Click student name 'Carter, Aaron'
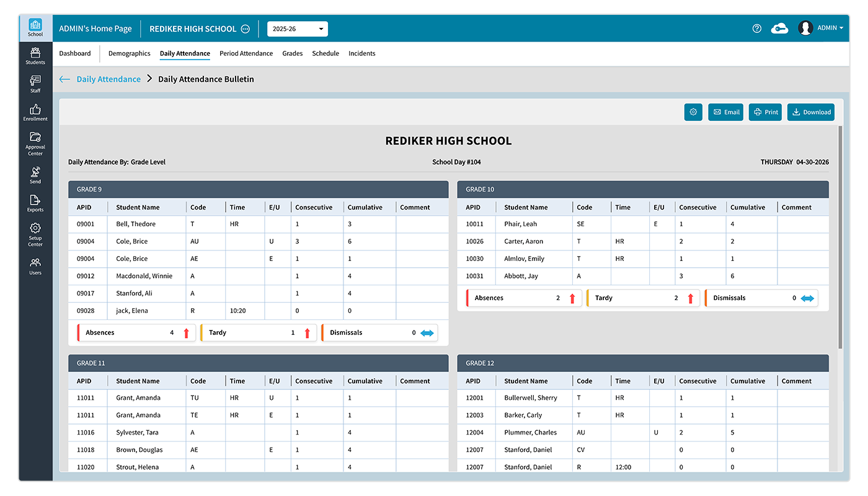This screenshot has width=868, height=496. coord(524,241)
